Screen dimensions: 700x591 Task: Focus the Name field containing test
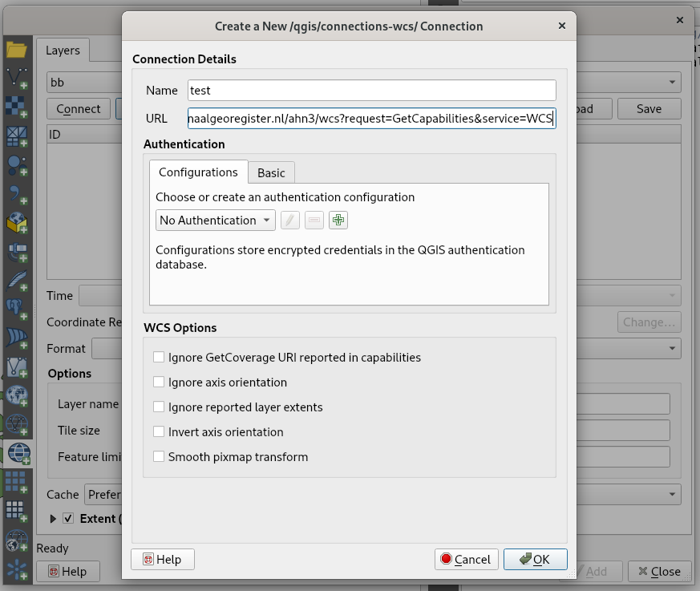371,91
